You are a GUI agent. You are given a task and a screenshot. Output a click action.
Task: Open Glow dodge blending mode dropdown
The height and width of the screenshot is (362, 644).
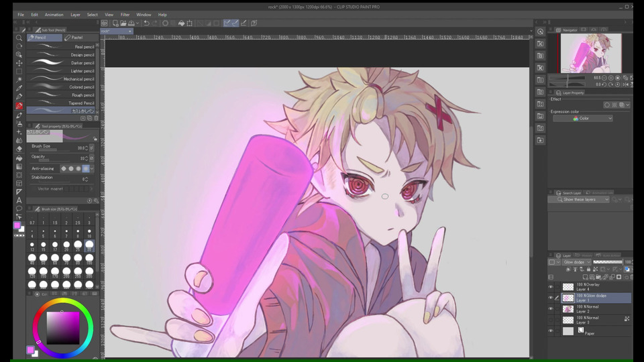577,262
